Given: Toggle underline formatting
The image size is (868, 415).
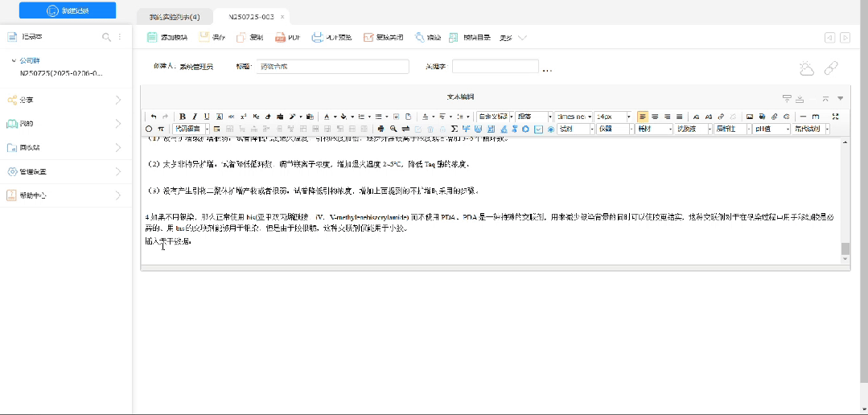Looking at the screenshot, I should click(207, 117).
